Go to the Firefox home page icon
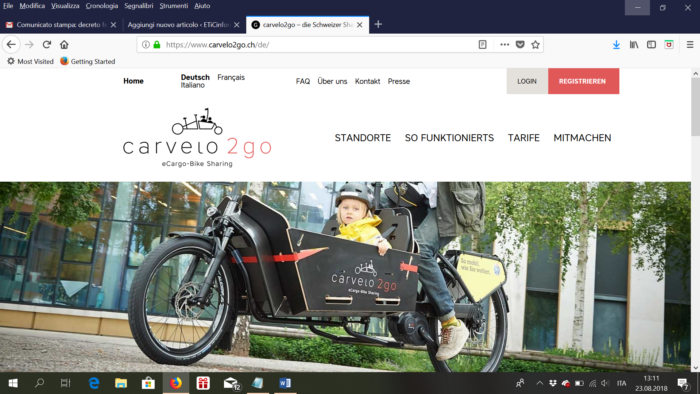 click(x=64, y=45)
